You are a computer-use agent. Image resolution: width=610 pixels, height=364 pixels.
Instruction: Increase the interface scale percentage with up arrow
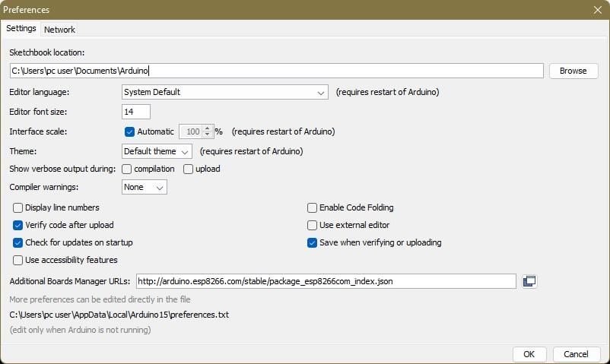click(208, 128)
